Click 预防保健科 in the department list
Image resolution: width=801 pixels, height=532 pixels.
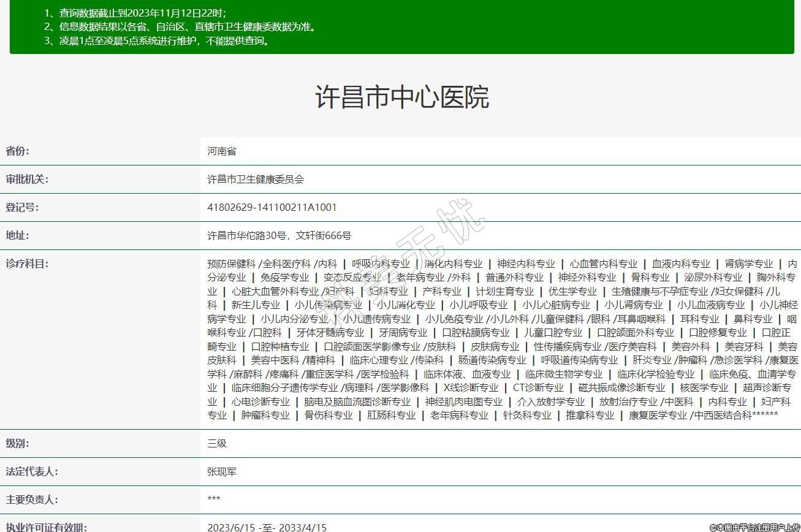click(231, 264)
